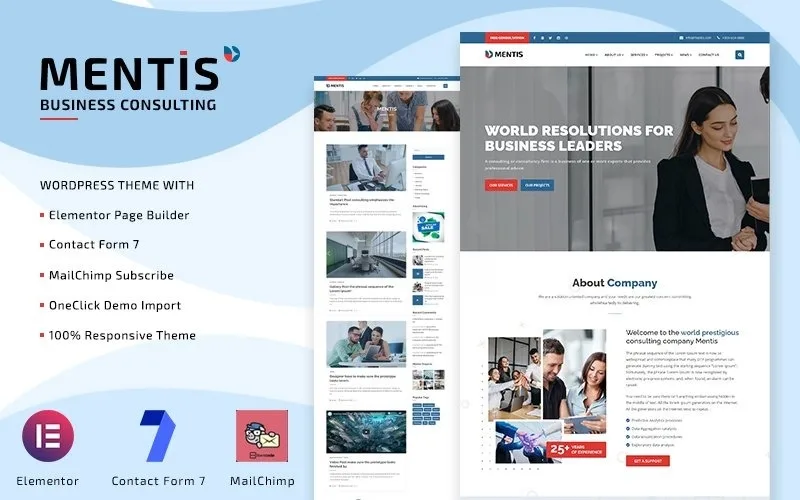
Task: Click the search icon in Mentis header
Action: click(x=739, y=55)
